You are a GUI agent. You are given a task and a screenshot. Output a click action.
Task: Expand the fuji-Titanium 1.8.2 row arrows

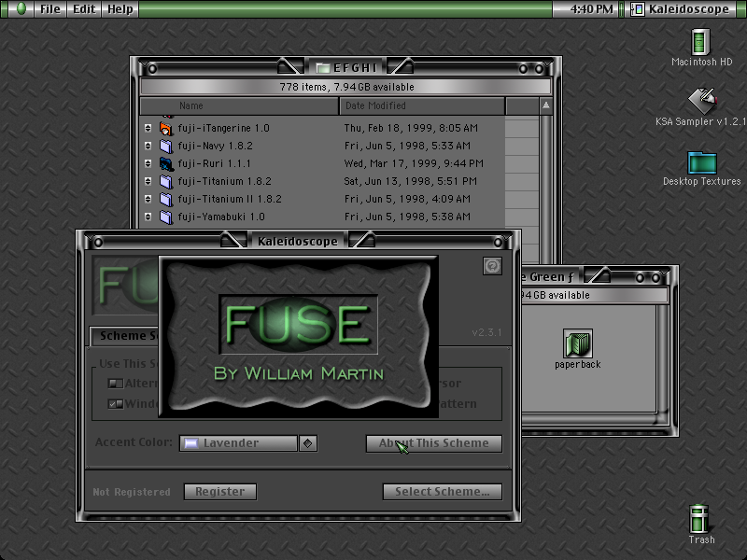point(148,181)
